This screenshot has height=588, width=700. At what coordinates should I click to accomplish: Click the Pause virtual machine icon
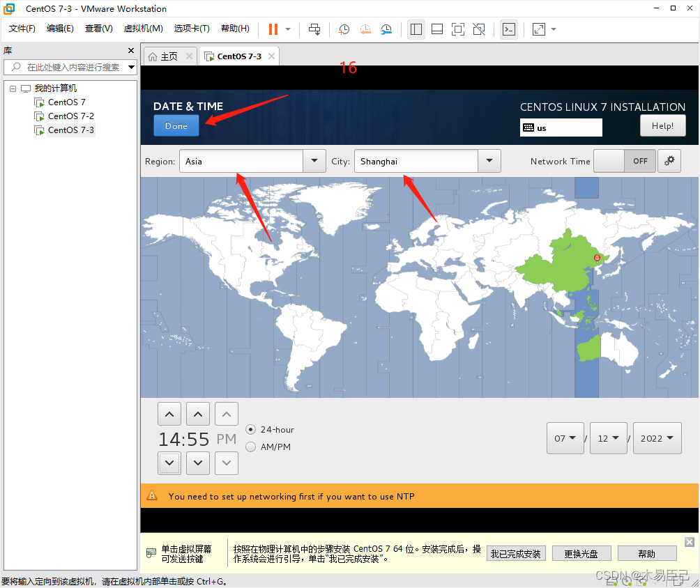coord(273,29)
